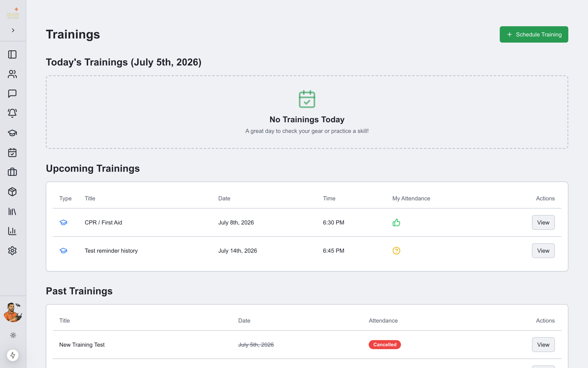
Task: Click the lightning bolt quick action icon
Action: coord(13,355)
